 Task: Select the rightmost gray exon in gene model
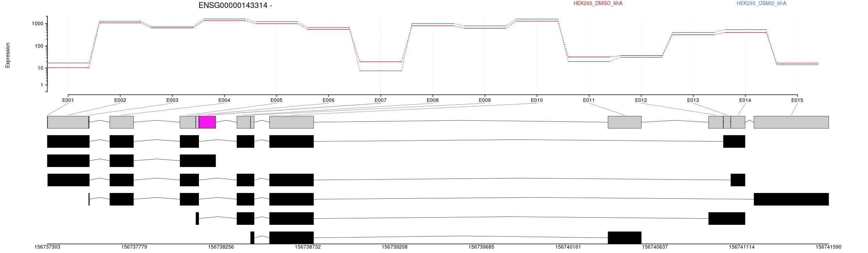click(x=791, y=122)
